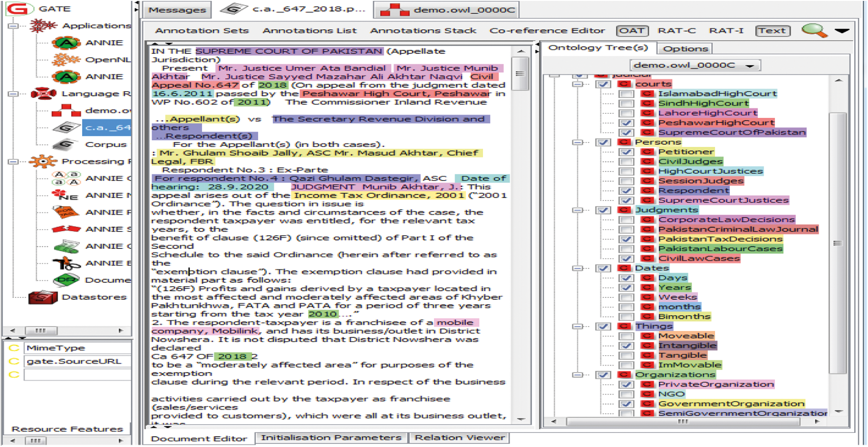The image size is (868, 447).
Task: Click the magnifying glass search icon
Action: [814, 31]
